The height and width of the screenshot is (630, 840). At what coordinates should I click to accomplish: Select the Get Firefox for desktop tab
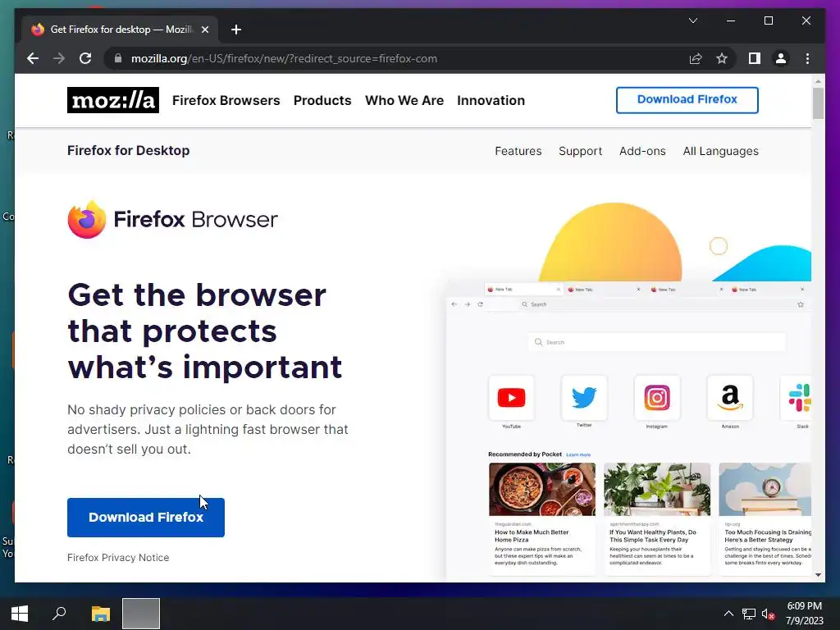[120, 30]
